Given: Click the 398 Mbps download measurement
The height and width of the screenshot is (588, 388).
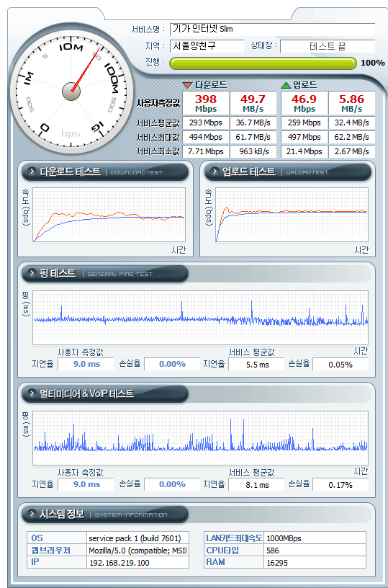Looking at the screenshot, I should [206, 103].
